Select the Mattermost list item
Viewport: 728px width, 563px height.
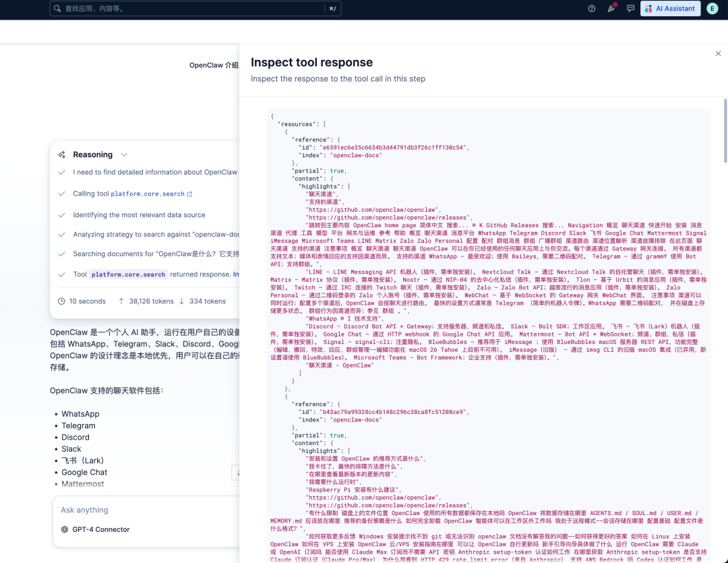[83, 483]
